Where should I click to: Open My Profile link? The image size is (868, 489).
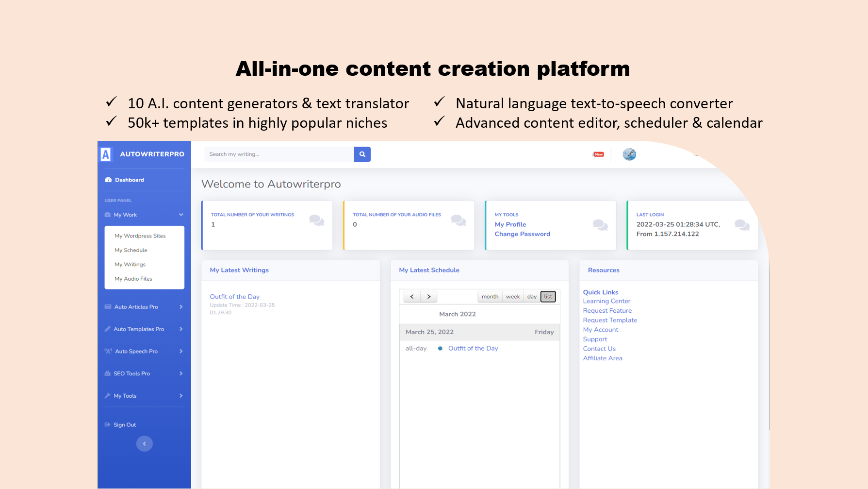pyautogui.click(x=510, y=224)
